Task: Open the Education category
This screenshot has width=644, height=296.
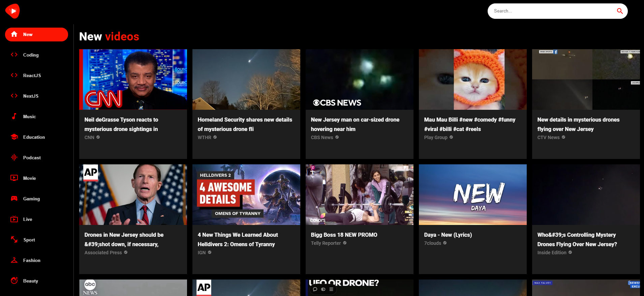Action: click(x=36, y=137)
